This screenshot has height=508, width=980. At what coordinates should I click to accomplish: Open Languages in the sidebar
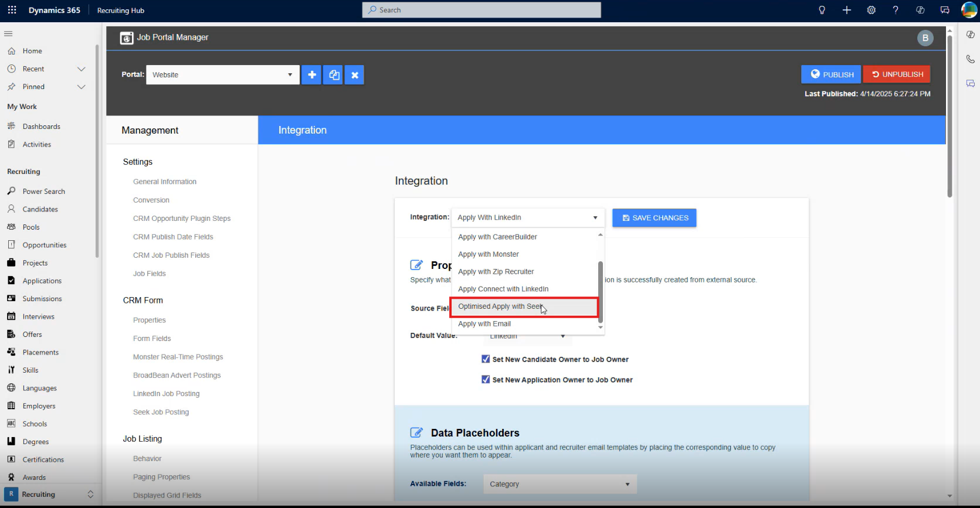(x=39, y=388)
